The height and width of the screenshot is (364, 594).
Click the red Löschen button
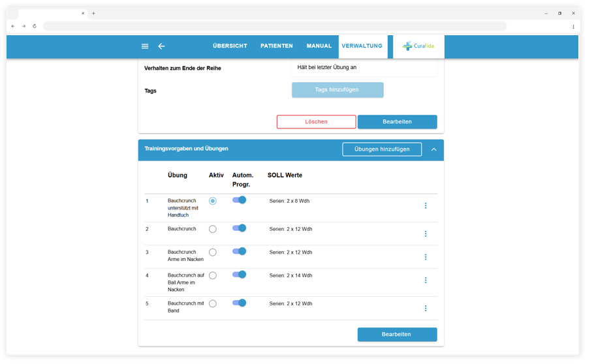317,121
